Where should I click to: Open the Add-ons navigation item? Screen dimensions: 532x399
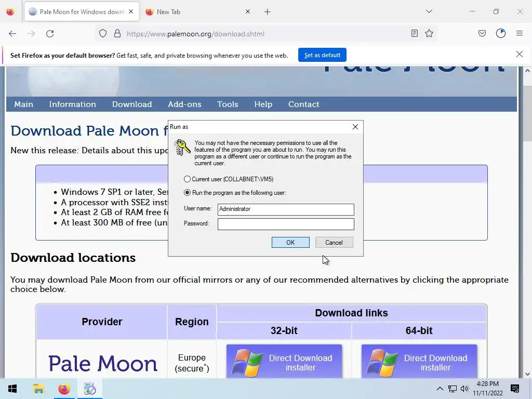click(184, 104)
